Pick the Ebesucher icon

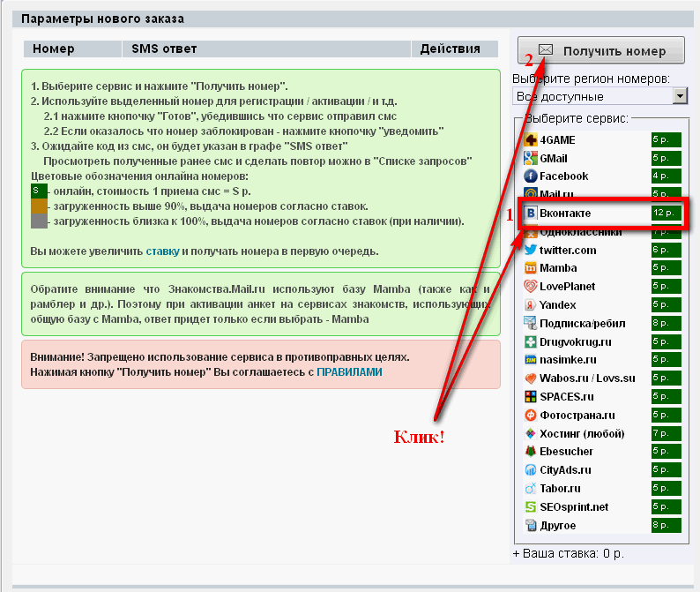click(531, 451)
